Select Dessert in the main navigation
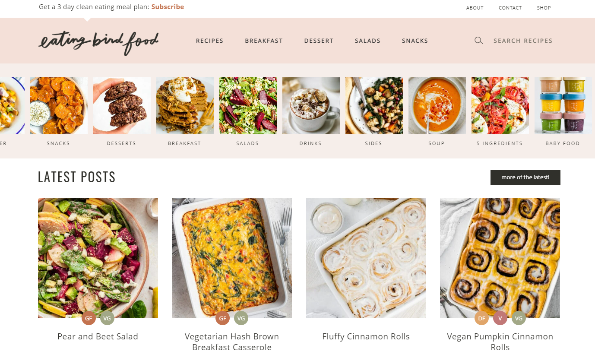Viewport: 595px width, 364px height. coord(319,41)
